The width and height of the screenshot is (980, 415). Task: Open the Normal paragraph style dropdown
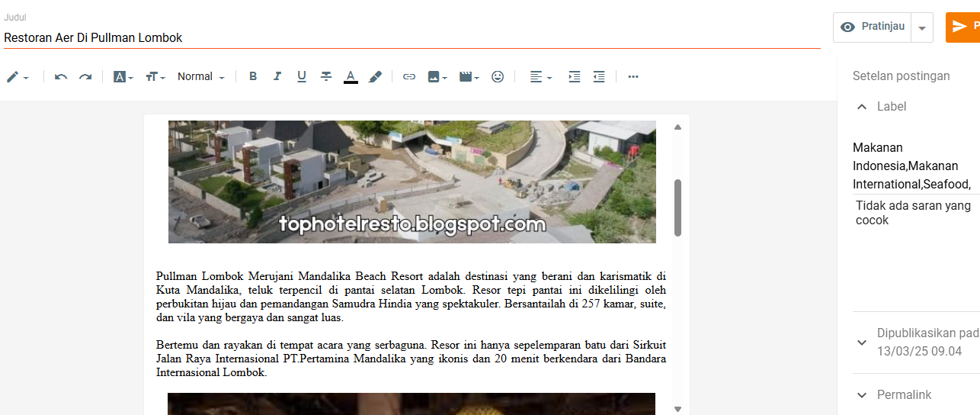click(x=201, y=77)
